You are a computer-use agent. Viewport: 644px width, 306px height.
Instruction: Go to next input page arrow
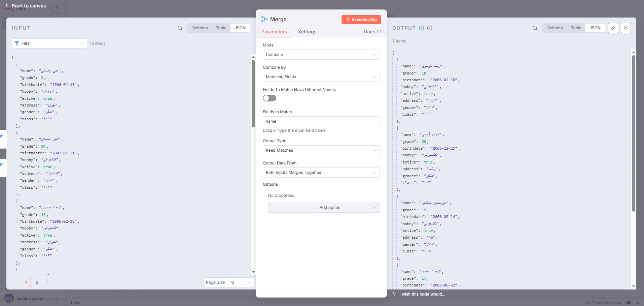[47, 282]
